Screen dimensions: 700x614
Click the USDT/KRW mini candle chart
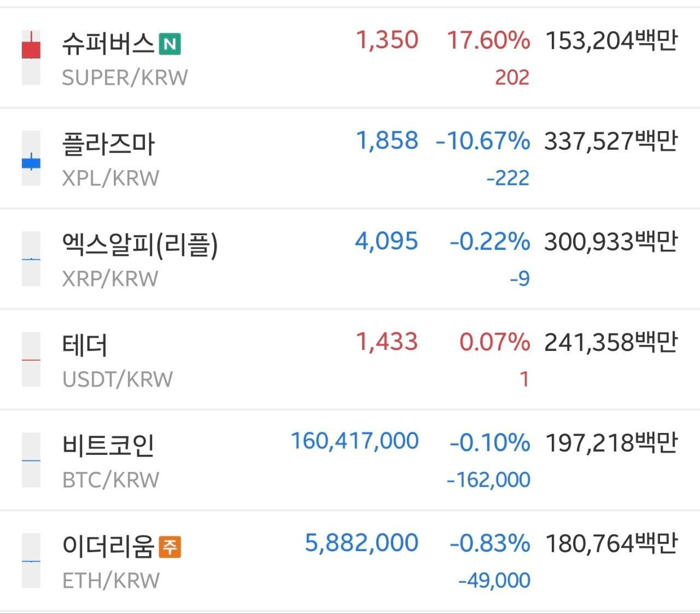(31, 359)
